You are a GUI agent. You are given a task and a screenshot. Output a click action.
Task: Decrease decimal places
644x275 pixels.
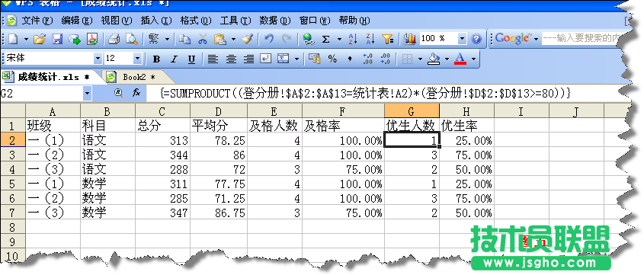point(385,59)
